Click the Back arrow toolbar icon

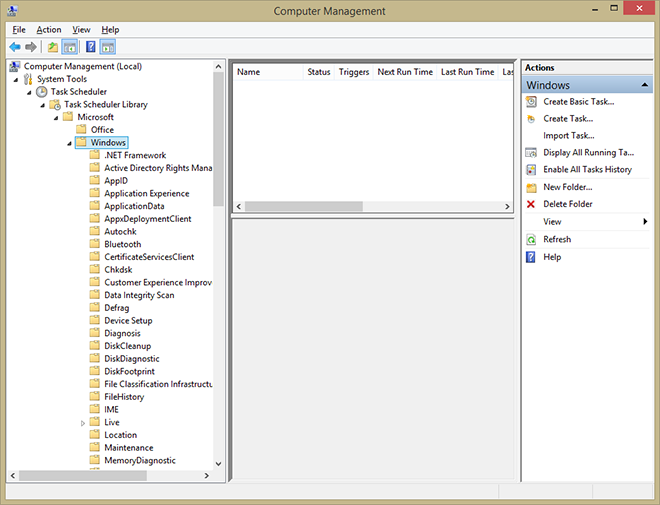15,47
